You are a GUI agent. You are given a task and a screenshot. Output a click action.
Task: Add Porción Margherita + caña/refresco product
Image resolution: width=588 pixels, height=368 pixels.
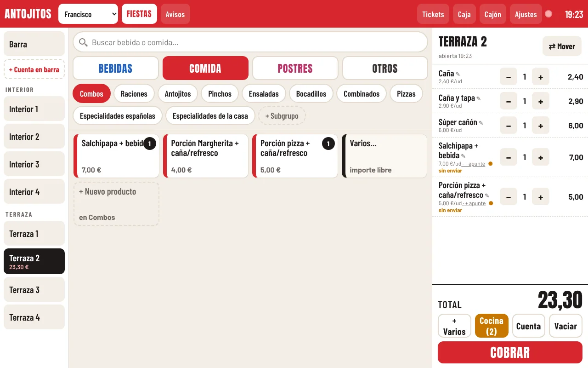pyautogui.click(x=205, y=156)
